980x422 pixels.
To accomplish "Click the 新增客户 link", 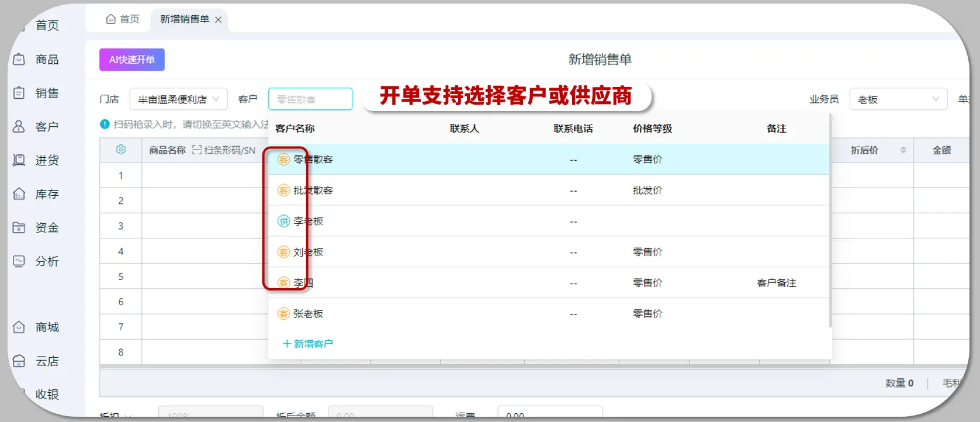I will tap(308, 344).
